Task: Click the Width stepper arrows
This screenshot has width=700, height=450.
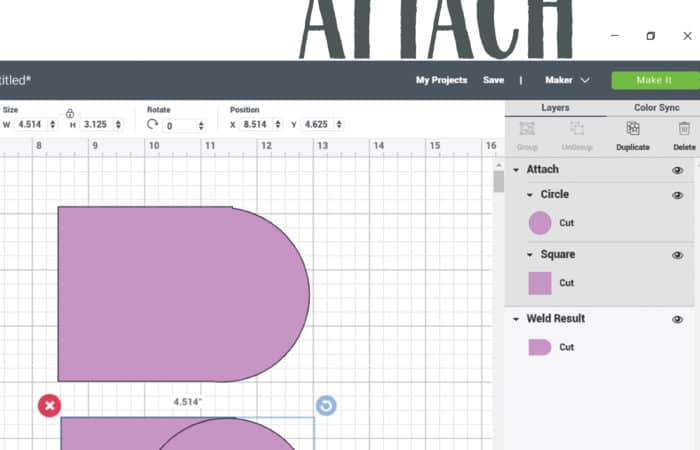Action: [x=53, y=125]
